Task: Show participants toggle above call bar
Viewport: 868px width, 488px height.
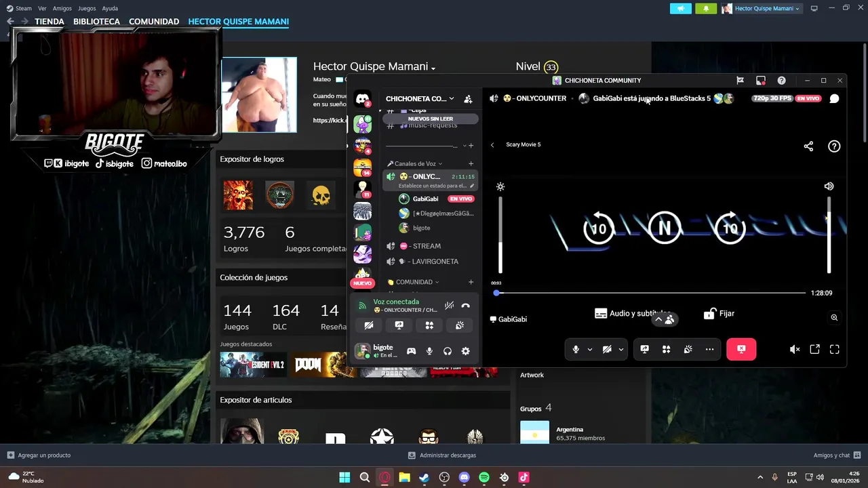Action: point(664,319)
